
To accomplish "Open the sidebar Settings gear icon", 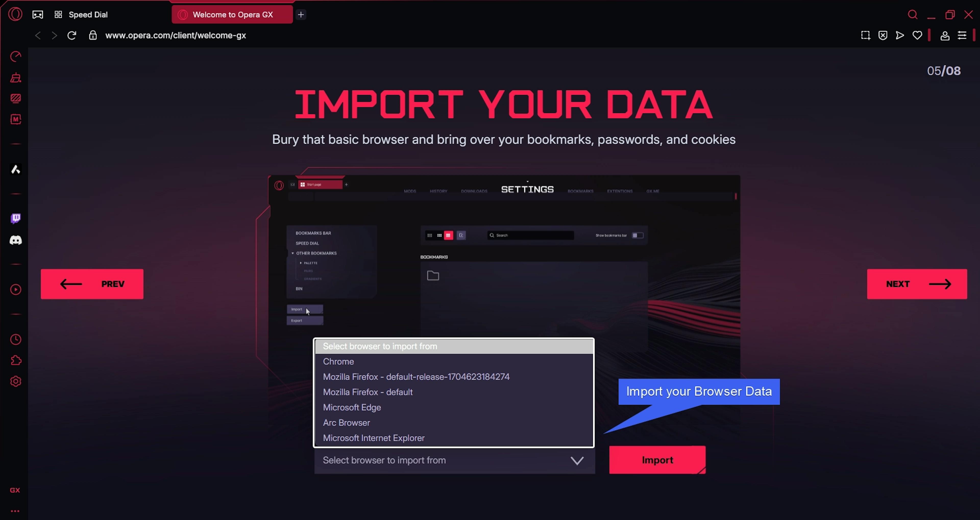I will click(16, 381).
